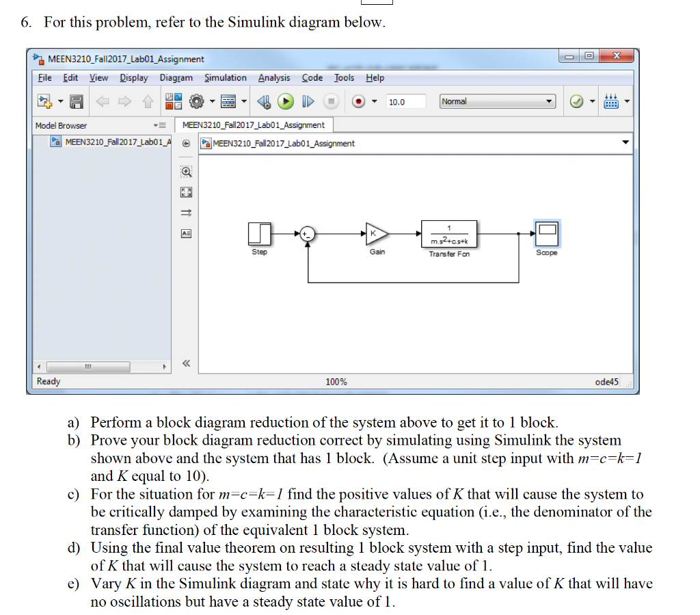The height and width of the screenshot is (615, 700).
Task: Click the Ready status bar text
Action: tap(49, 382)
